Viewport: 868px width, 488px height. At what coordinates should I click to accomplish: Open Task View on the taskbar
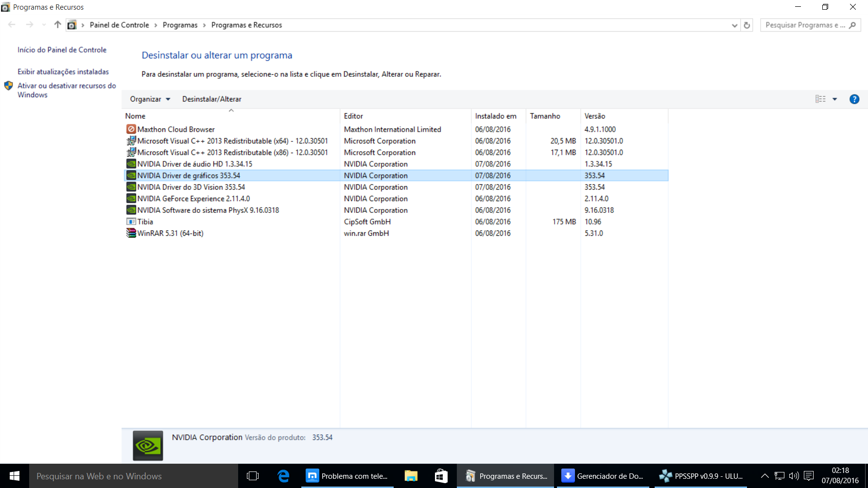[253, 476]
